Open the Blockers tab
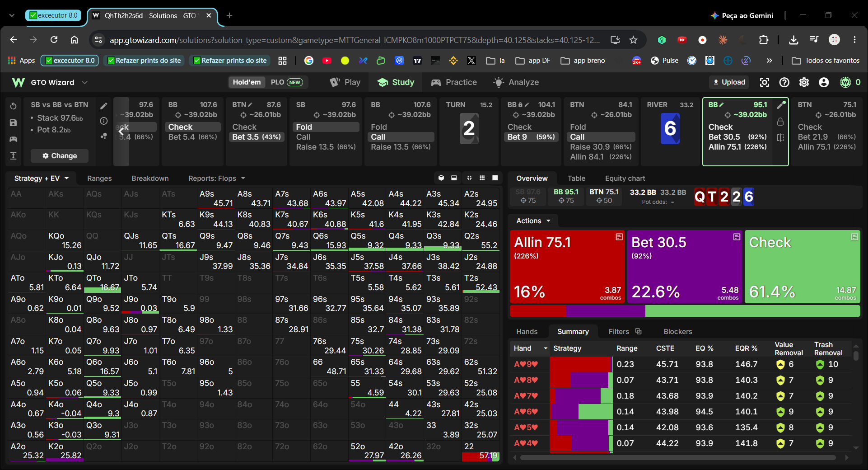 click(x=677, y=332)
